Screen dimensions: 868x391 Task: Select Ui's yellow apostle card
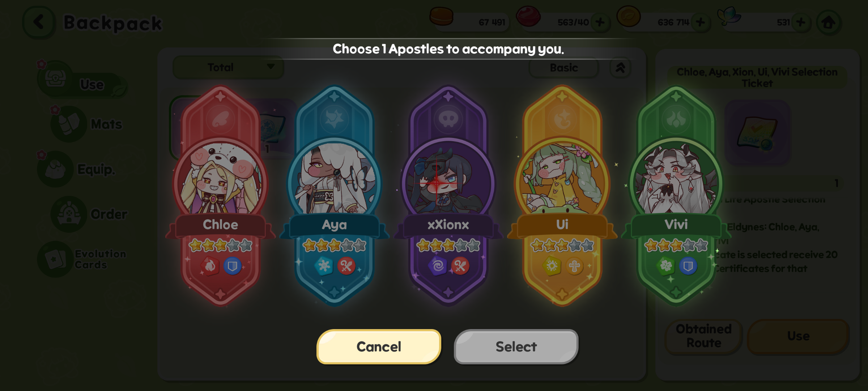coord(562,195)
